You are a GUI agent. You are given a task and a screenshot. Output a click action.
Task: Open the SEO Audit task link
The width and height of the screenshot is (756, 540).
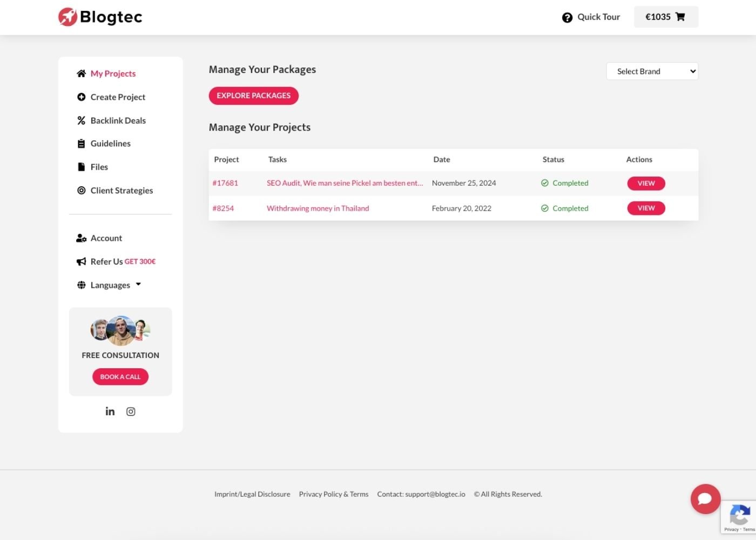pos(345,183)
